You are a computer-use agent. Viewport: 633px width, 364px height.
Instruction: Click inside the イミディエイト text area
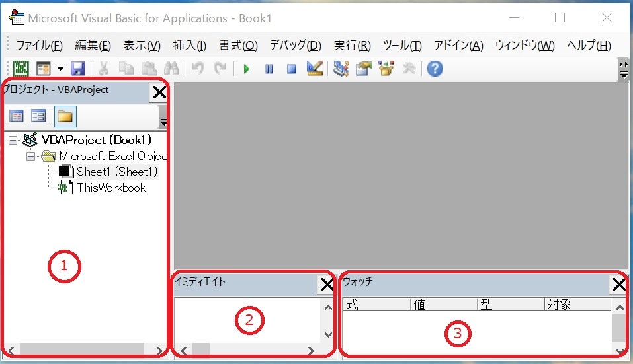tap(247, 320)
